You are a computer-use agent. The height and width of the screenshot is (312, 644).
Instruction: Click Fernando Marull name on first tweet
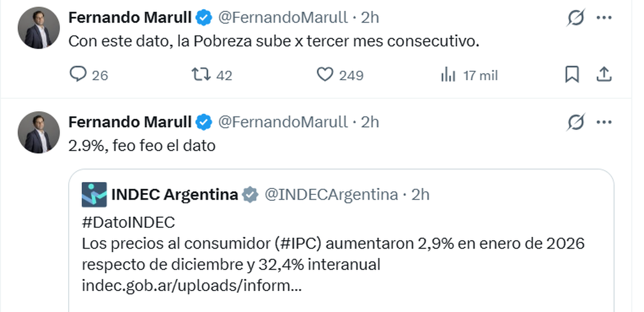coord(130,18)
